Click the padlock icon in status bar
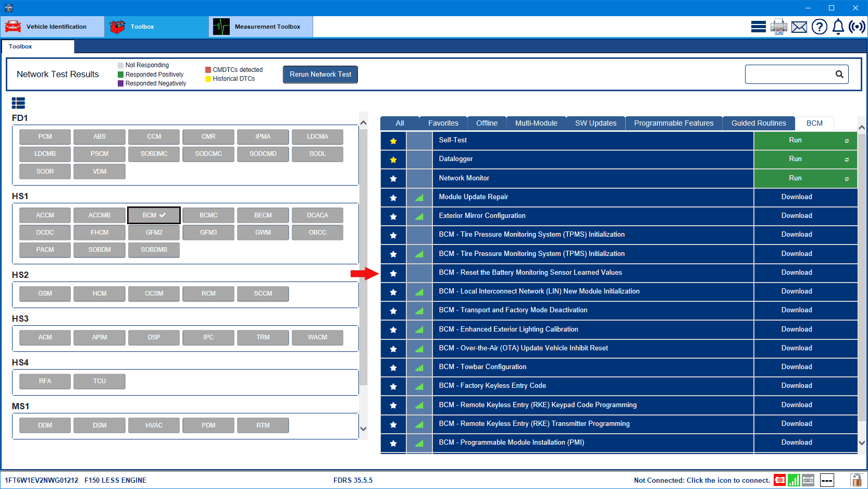Screen dimensions: 868x489 tap(855, 480)
